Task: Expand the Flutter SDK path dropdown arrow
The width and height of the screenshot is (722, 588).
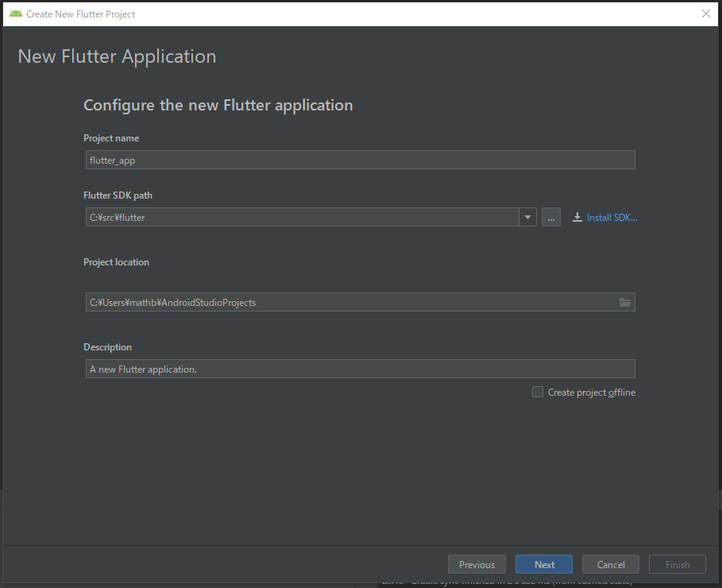Action: 527,217
